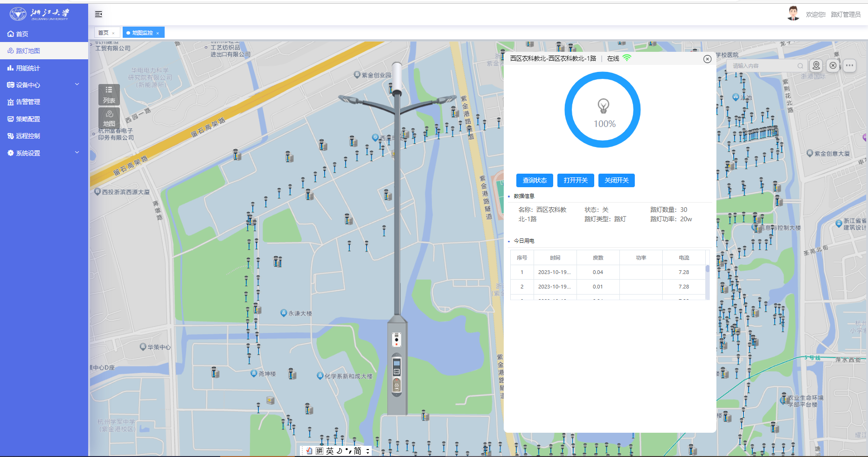This screenshot has height=457, width=868.
Task: Click the clear circle-X icon near search
Action: click(x=833, y=66)
